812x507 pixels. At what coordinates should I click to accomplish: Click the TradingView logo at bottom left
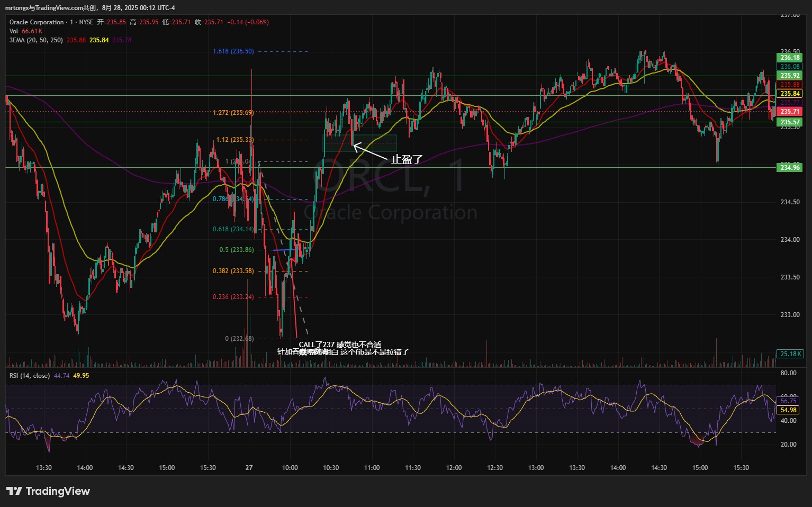point(48,491)
